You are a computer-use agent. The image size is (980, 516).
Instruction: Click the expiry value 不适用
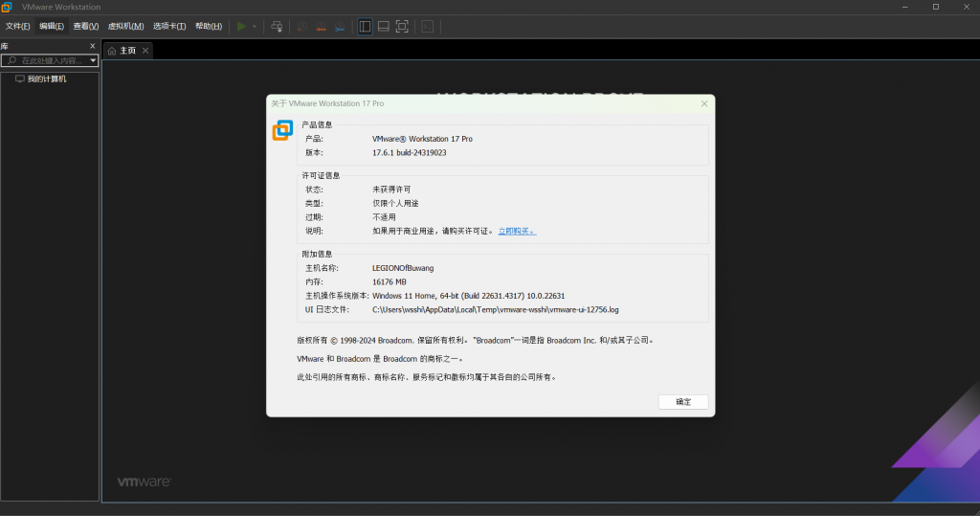384,217
